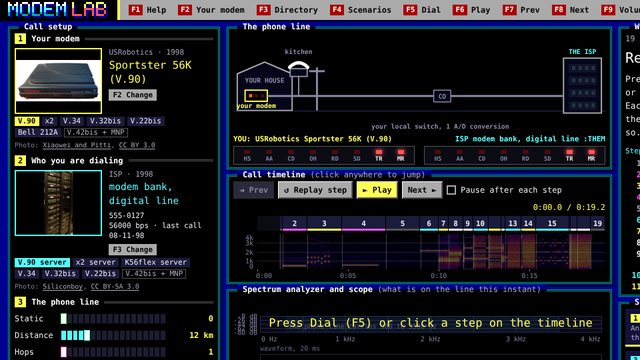Image resolution: width=640 pixels, height=360 pixels.
Task: Jump to step 5 on the call timeline
Action: pyautogui.click(x=402, y=224)
